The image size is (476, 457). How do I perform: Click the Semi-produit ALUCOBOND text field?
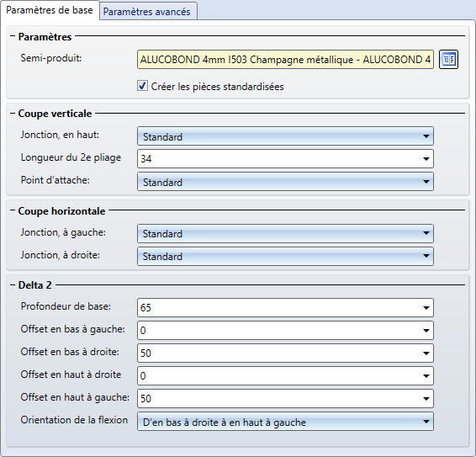click(x=285, y=60)
